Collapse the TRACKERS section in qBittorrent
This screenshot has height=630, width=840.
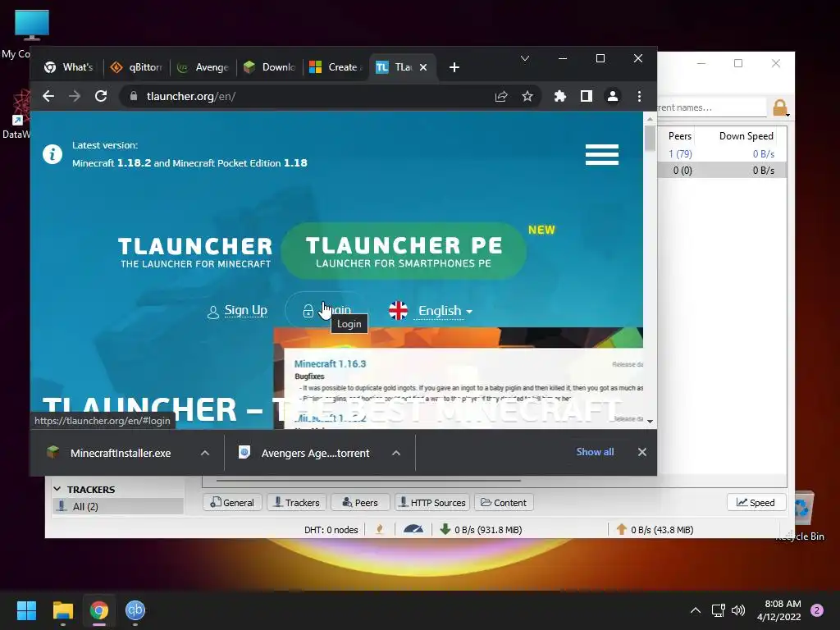coord(57,489)
